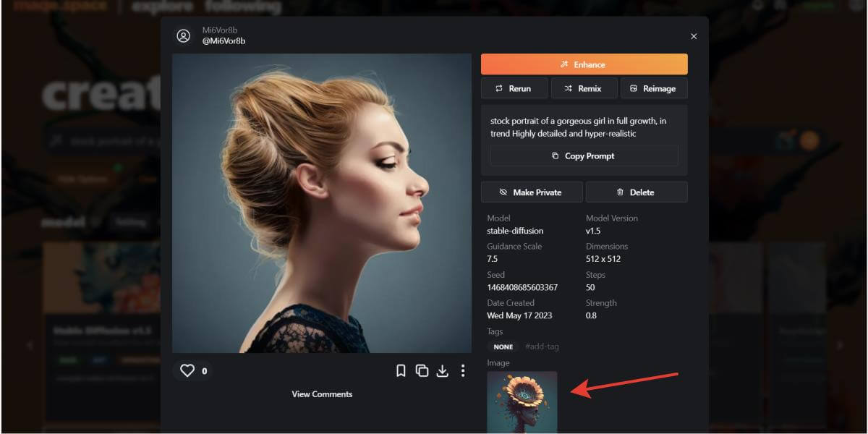The image size is (868, 434).
Task: Click the prompt text about stock portrait
Action: tap(579, 127)
